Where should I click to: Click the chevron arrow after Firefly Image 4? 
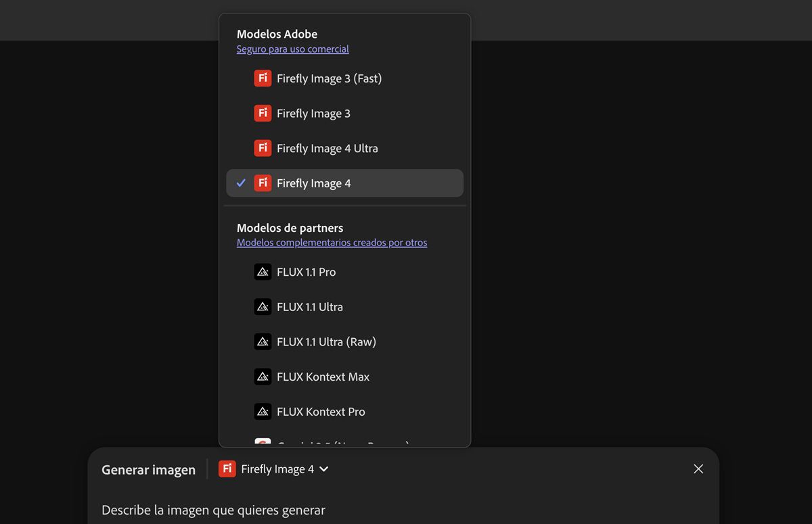[324, 469]
